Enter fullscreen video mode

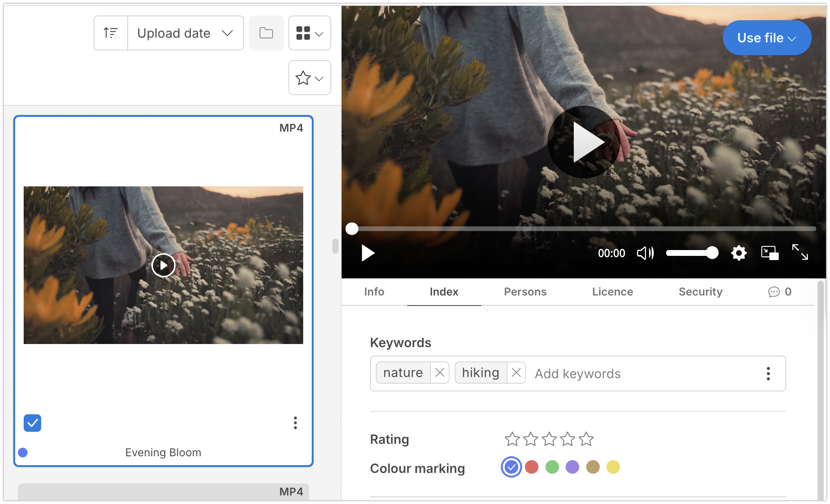click(800, 252)
